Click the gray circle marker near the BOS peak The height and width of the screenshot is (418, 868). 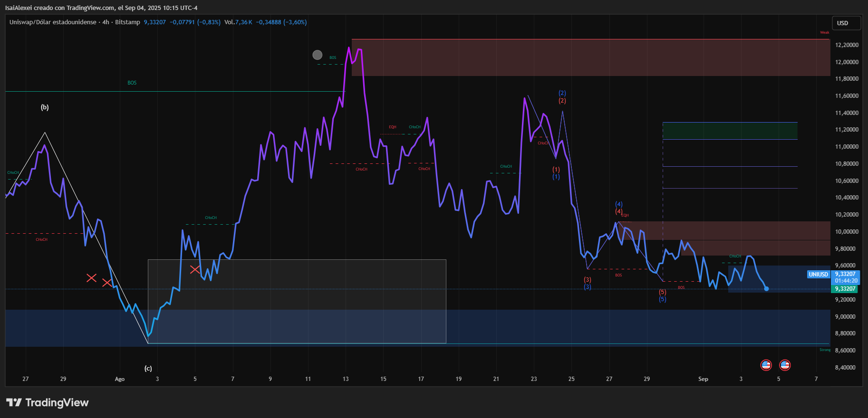point(317,55)
